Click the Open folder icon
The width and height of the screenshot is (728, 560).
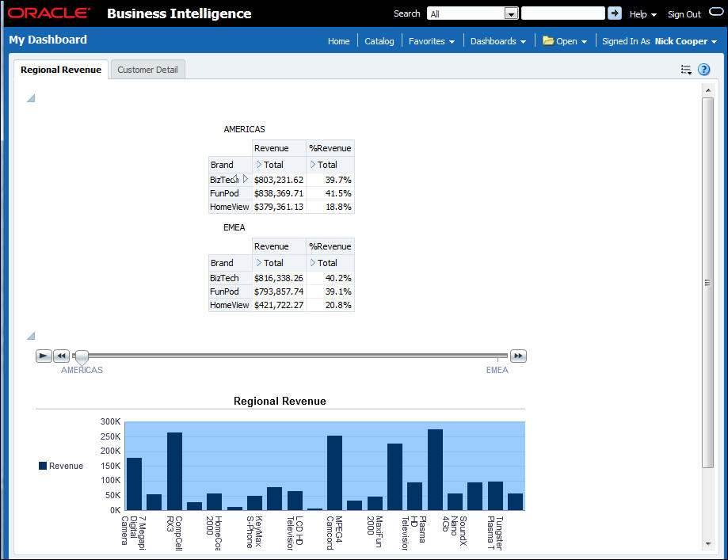coord(548,41)
